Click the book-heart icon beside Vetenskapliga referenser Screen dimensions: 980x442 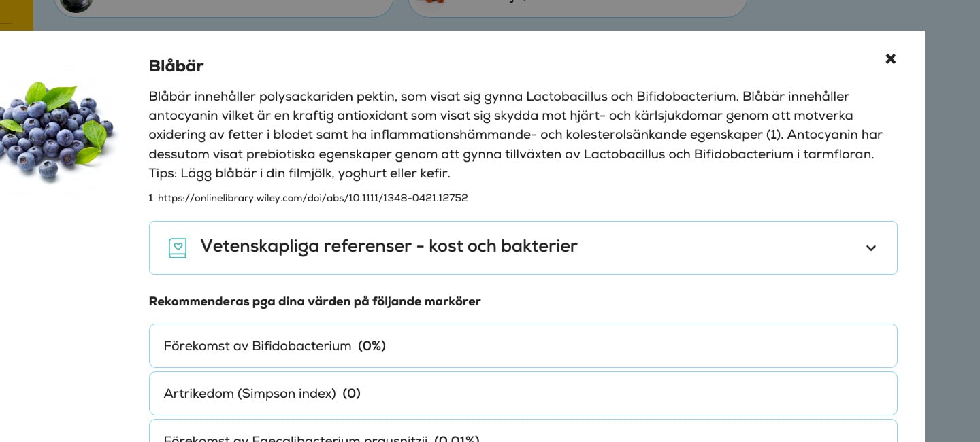click(x=177, y=248)
